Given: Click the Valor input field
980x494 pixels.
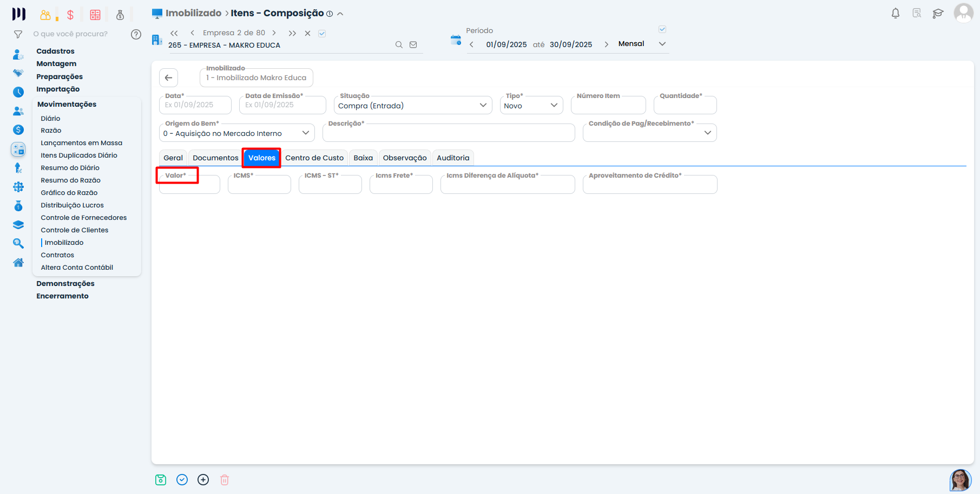Looking at the screenshot, I should pyautogui.click(x=189, y=186).
